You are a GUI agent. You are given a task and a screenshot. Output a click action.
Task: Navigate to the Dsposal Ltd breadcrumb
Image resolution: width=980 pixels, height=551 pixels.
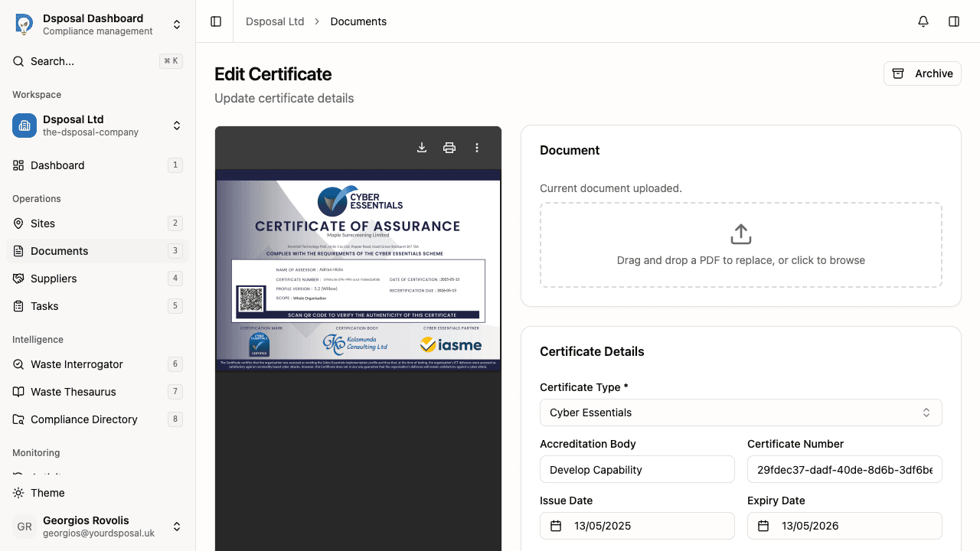[x=275, y=21]
